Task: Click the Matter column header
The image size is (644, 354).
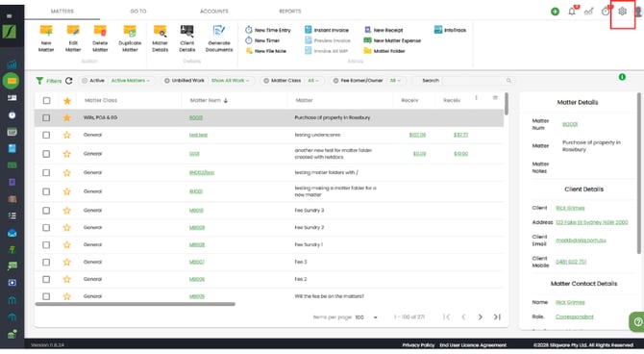Action: pos(305,100)
